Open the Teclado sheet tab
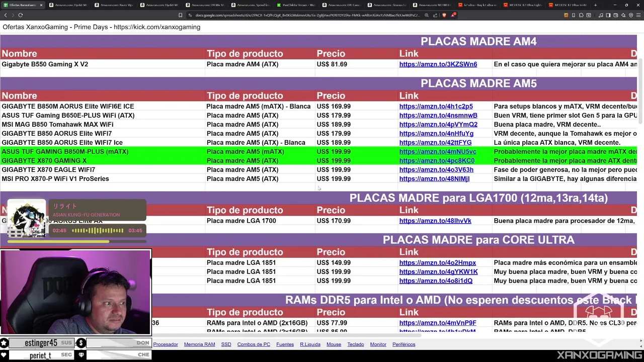644x362 pixels. 355,344
